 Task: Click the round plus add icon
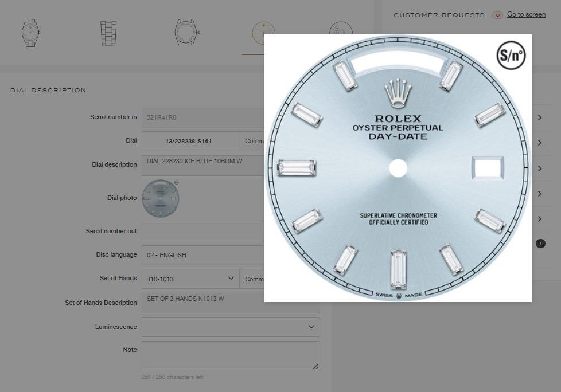(x=540, y=244)
